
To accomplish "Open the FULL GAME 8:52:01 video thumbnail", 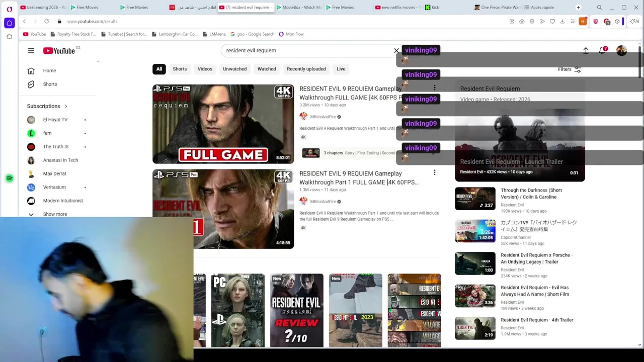I will tap(223, 124).
